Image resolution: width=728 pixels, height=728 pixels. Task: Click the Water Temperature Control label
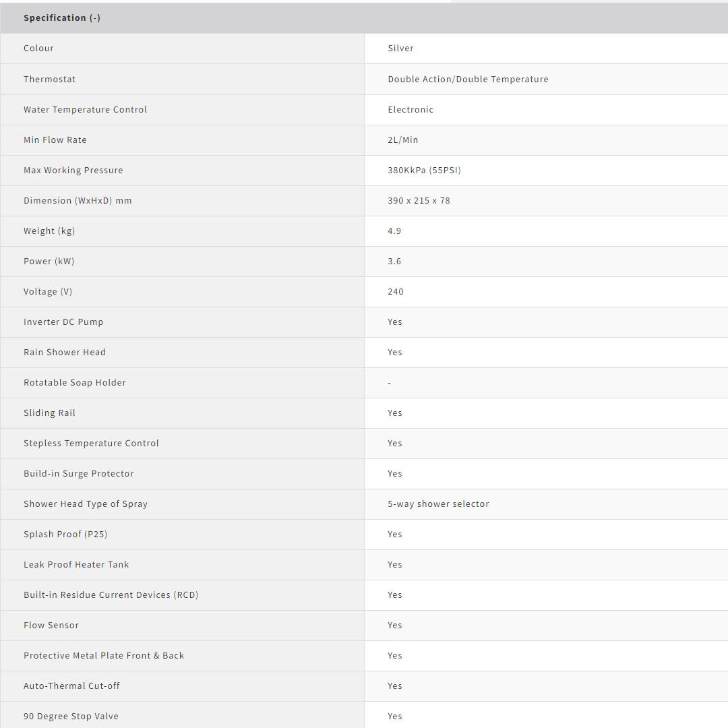click(x=85, y=110)
